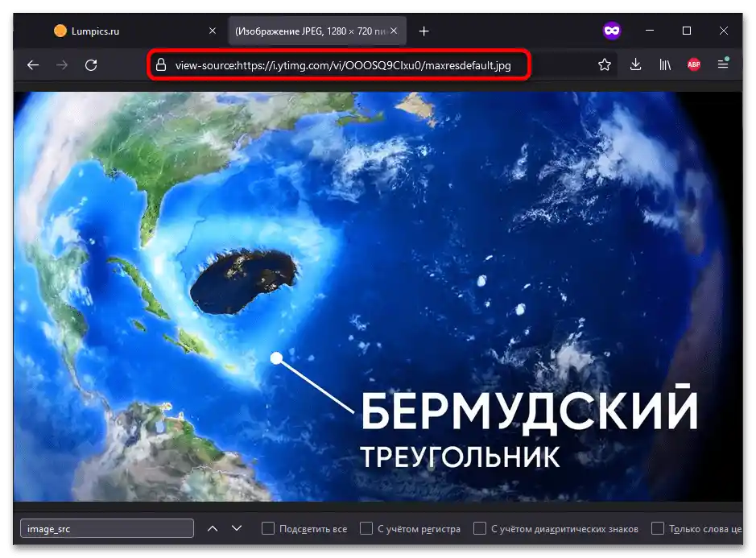Go forward to next page

point(62,64)
